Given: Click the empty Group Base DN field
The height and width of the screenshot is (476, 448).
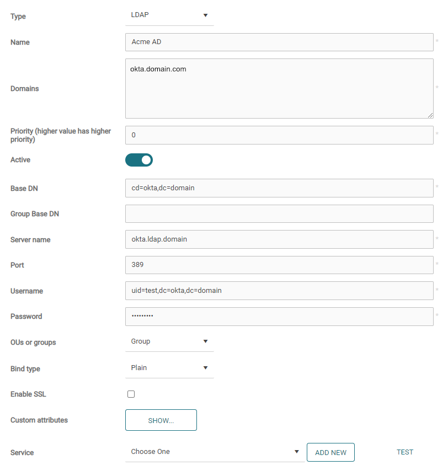Looking at the screenshot, I should click(x=279, y=213).
